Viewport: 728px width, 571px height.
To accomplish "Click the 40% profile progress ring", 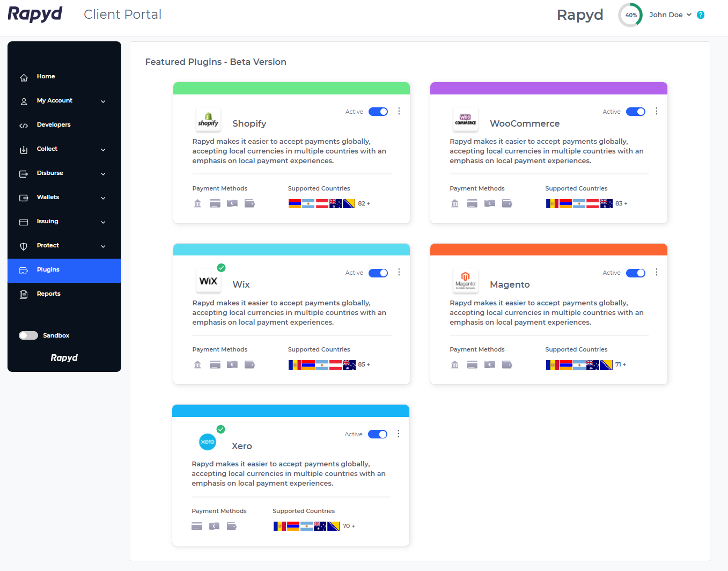I will pos(631,15).
